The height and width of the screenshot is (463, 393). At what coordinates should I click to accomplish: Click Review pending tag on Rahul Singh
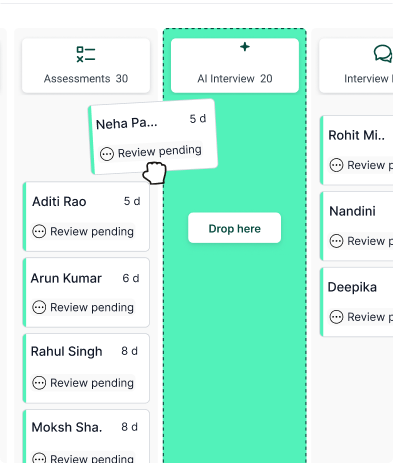click(x=83, y=383)
